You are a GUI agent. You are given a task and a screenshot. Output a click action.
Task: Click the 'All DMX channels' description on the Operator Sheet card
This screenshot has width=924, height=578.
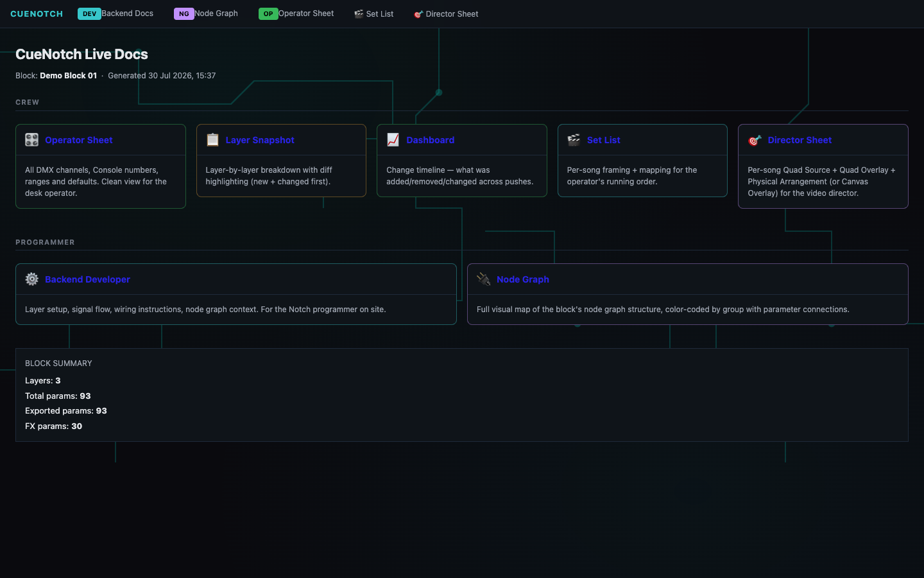pos(96,182)
